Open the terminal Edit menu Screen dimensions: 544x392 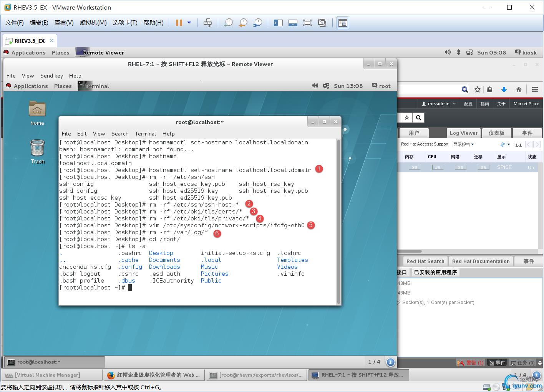pyautogui.click(x=82, y=134)
